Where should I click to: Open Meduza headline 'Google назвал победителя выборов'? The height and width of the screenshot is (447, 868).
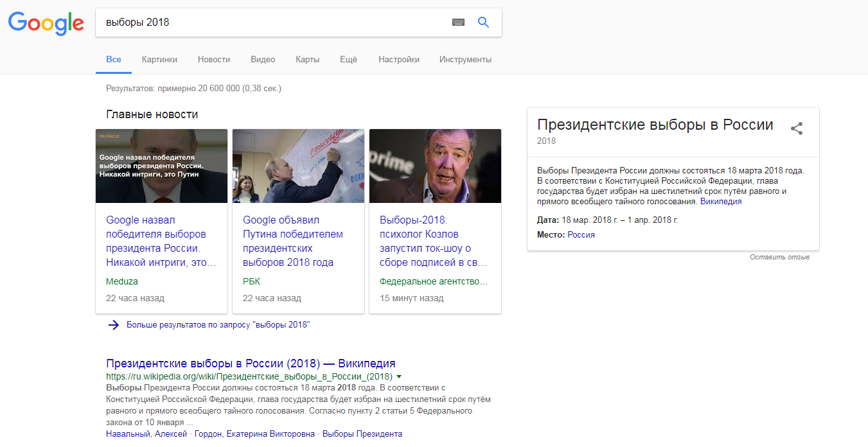coord(161,241)
